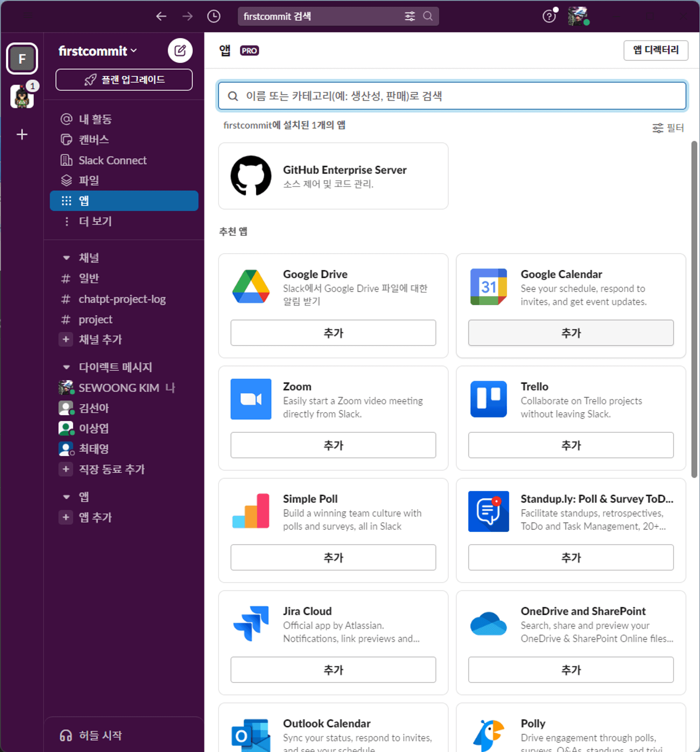The image size is (700, 752).
Task: Open the # project channel
Action: click(x=124, y=320)
